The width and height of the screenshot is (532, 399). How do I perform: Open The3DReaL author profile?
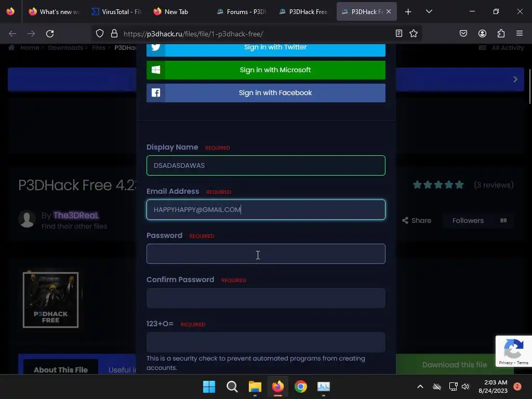76,216
